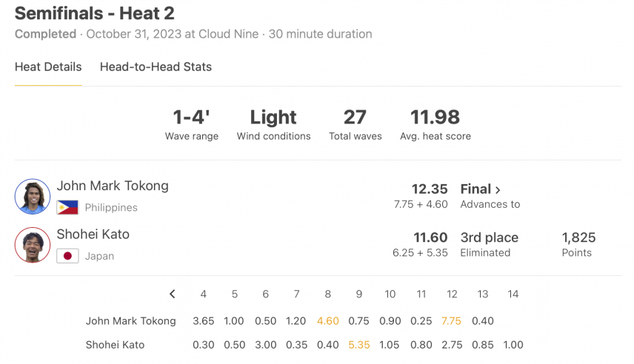Click the highlighted 7.75 wave score
Image resolution: width=634 pixels, height=364 pixels.
(451, 321)
